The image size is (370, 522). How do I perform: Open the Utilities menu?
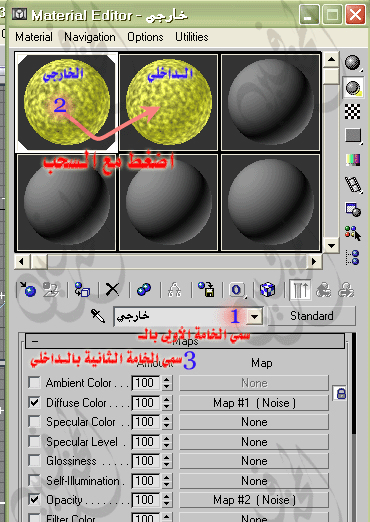(192, 37)
